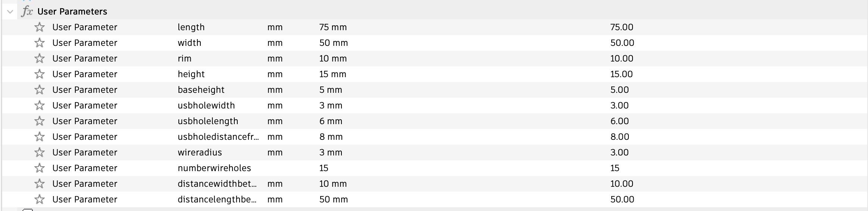Click the fx User Parameters header icon

(x=27, y=12)
